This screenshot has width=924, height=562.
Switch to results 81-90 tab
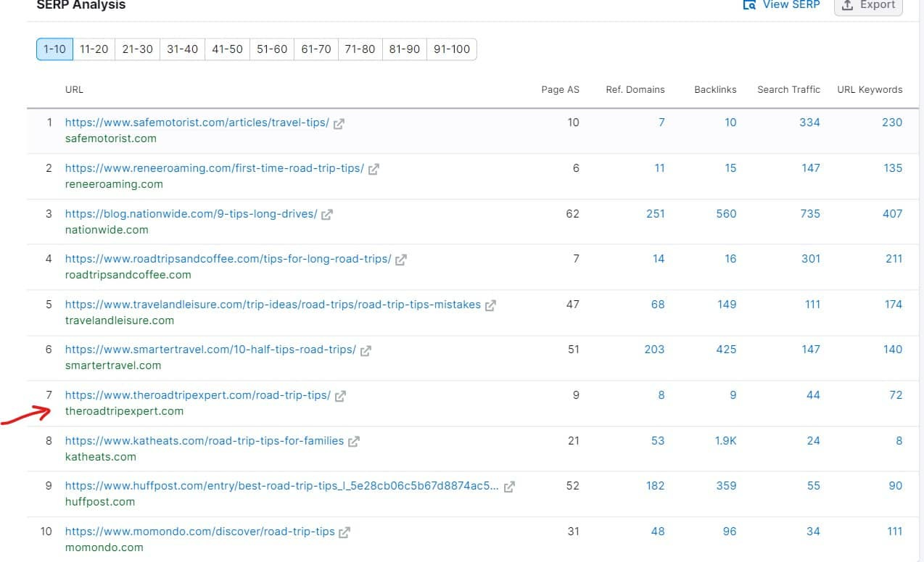pos(404,49)
